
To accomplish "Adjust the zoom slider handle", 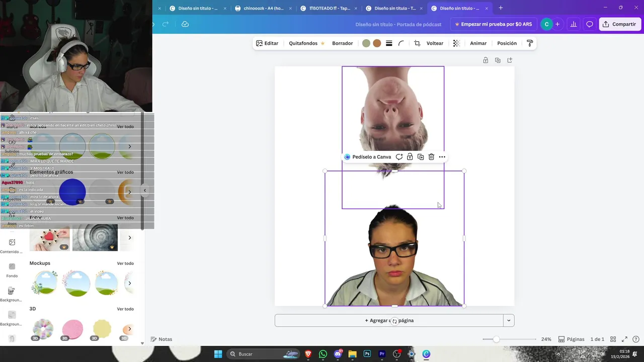I will pyautogui.click(x=496, y=339).
